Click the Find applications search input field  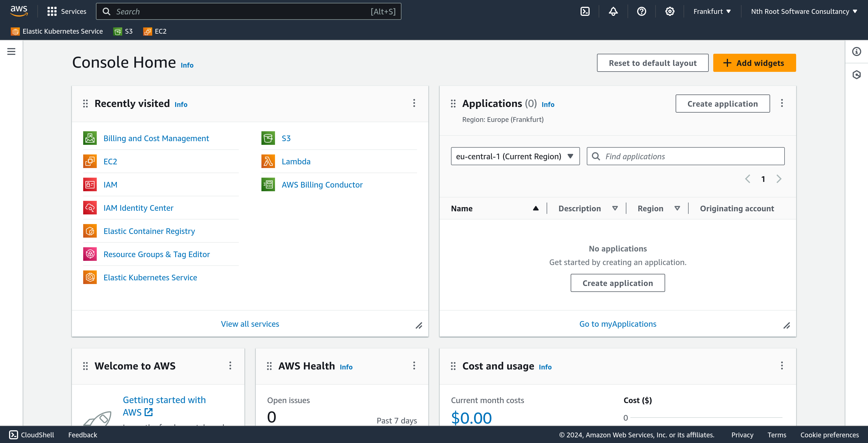pyautogui.click(x=686, y=156)
